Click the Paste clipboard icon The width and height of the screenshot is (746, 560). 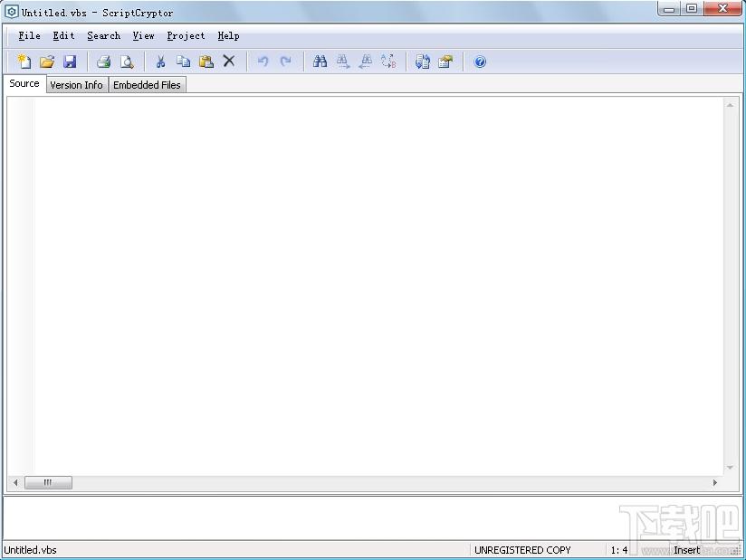point(206,62)
